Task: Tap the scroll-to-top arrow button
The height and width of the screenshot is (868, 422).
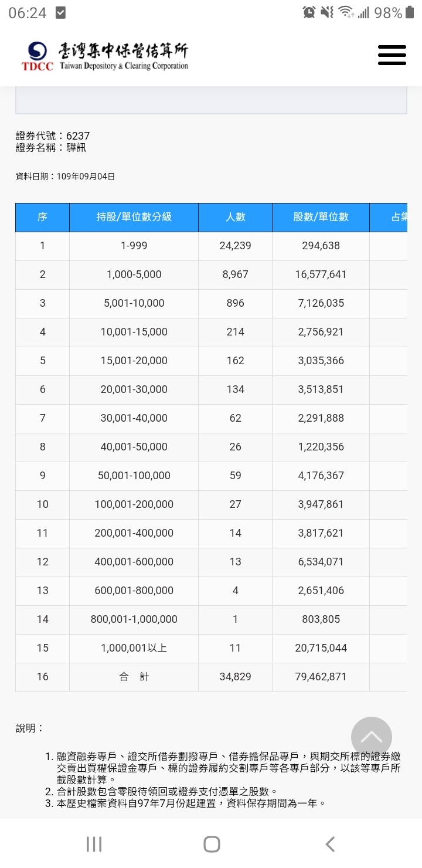Action: coord(371,737)
